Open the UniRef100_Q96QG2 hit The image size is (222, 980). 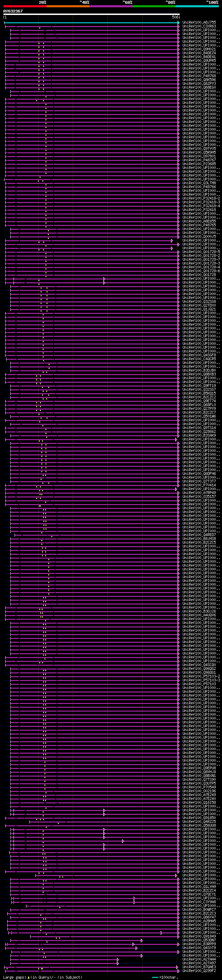(x=199, y=669)
